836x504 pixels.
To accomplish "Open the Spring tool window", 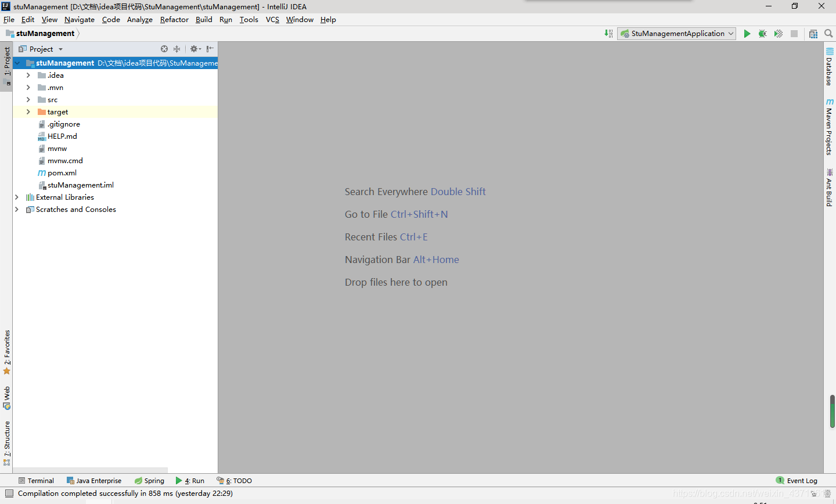I will coord(149,481).
